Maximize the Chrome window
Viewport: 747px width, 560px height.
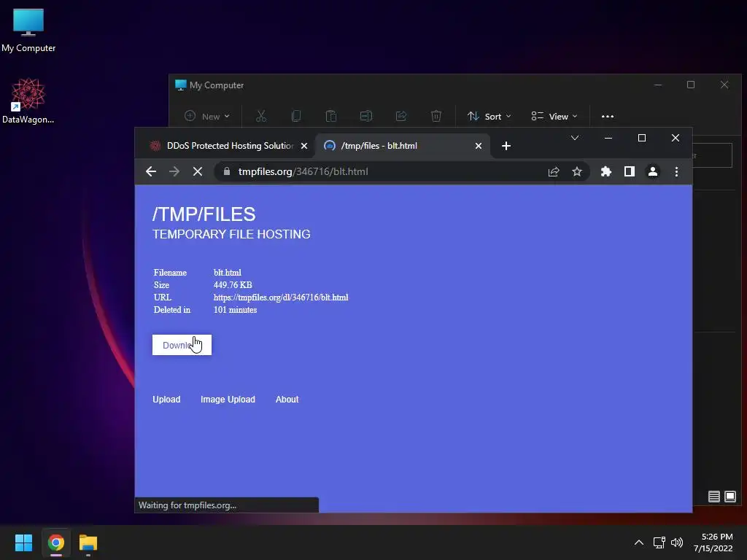tap(642, 138)
